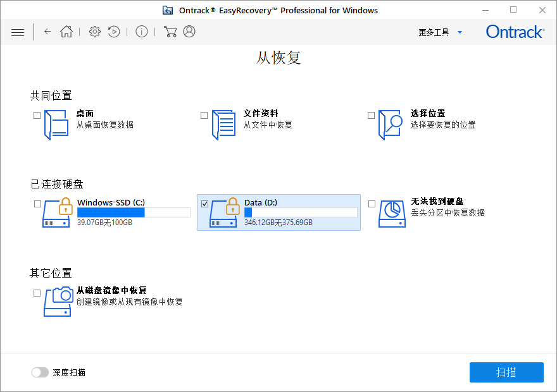Viewport: 557px width, 392px height.
Task: Click the Data (D:) drive icon
Action: (224, 212)
